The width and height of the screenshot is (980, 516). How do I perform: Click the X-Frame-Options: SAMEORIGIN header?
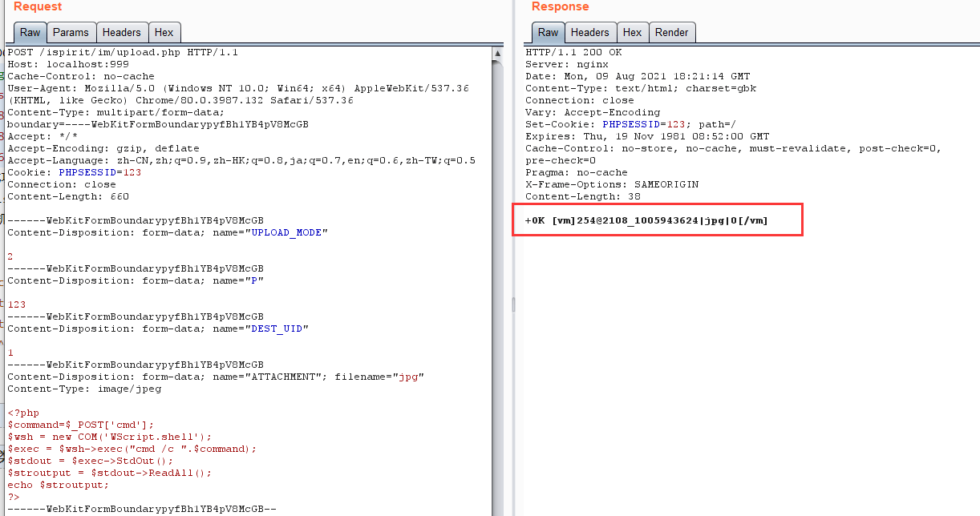612,184
